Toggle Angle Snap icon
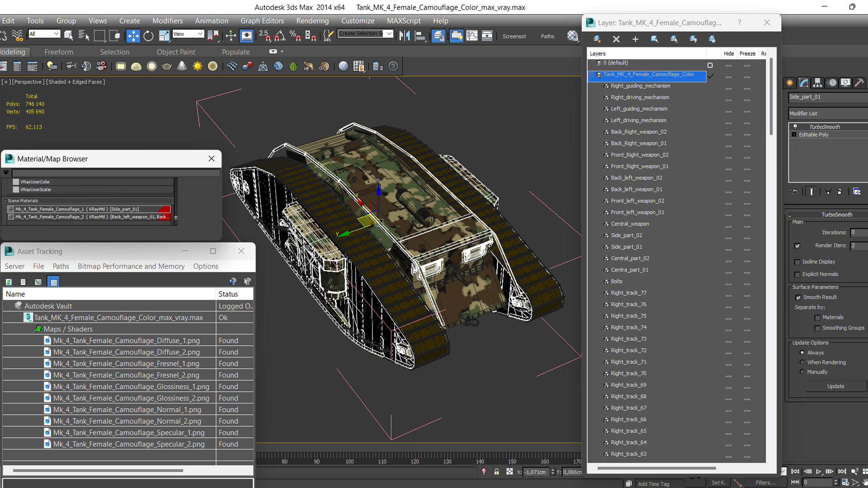Image resolution: width=868 pixels, height=488 pixels. tap(280, 36)
